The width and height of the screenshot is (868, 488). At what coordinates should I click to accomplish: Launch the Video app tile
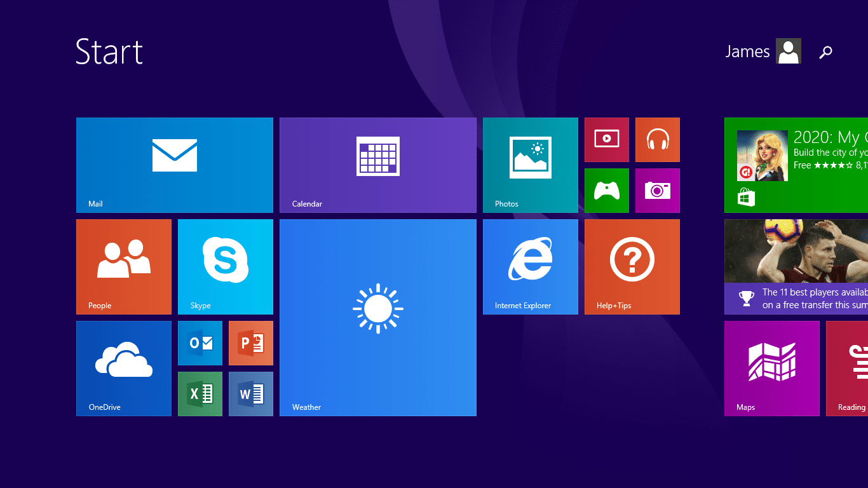[x=606, y=140]
